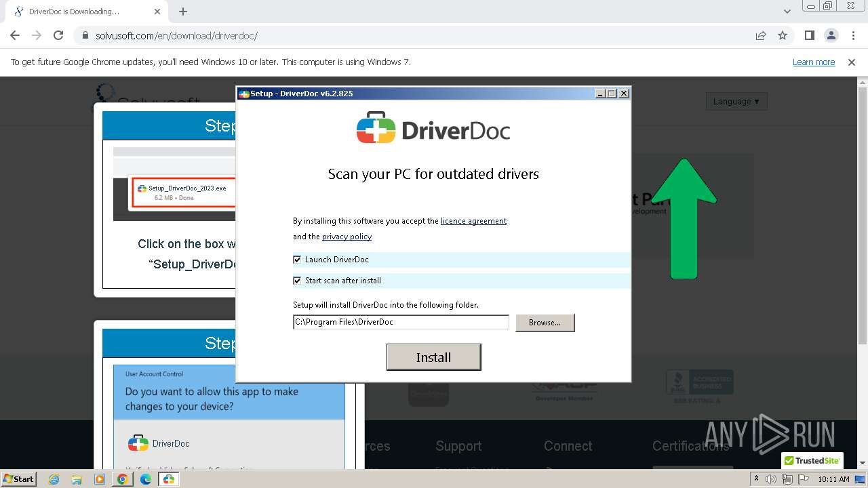Click the Browse... button

click(545, 323)
